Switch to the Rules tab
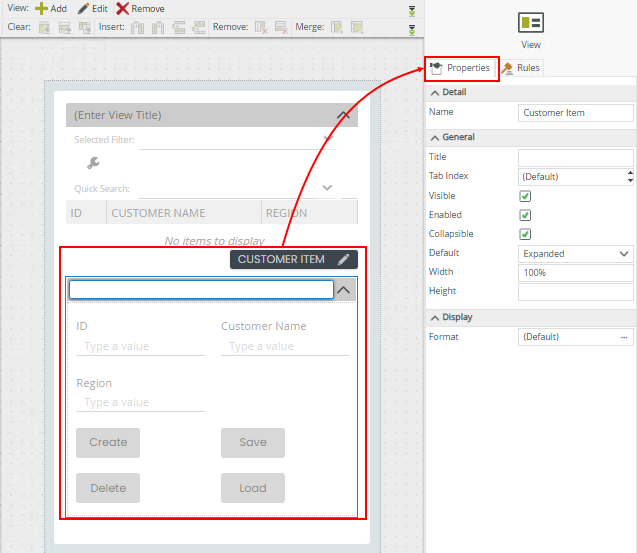The image size is (637, 553). (x=521, y=68)
